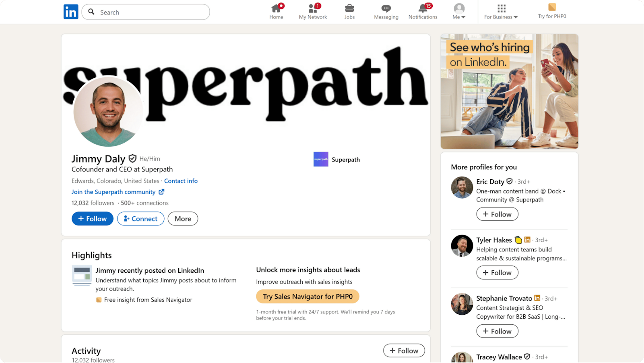Open the Contact info link
Viewport: 644px width, 363px height.
click(181, 181)
